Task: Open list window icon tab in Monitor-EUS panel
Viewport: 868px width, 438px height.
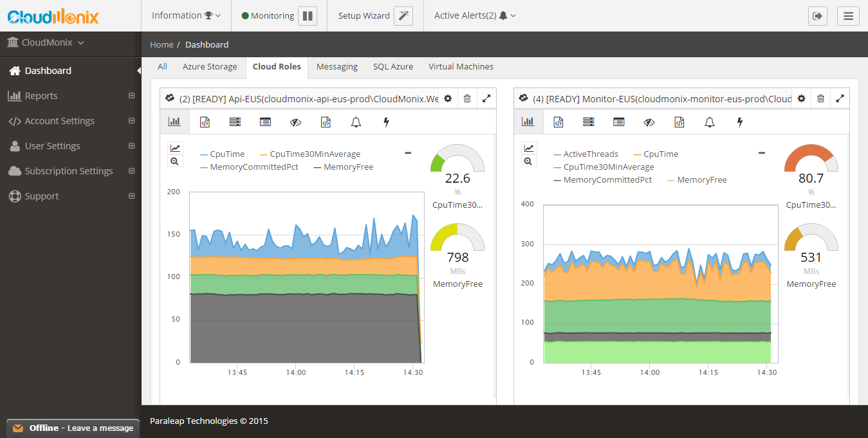Action: click(x=618, y=122)
